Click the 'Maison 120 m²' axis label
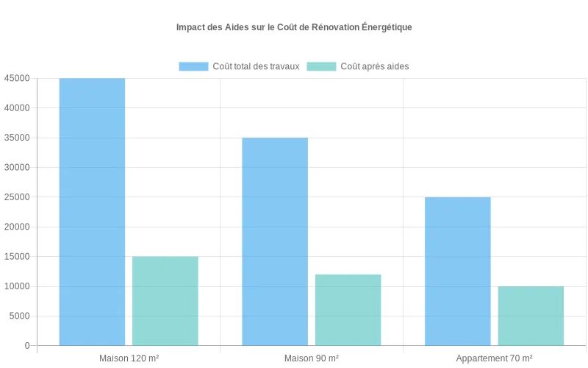Viewport: 588px width, 368px height. (129, 358)
